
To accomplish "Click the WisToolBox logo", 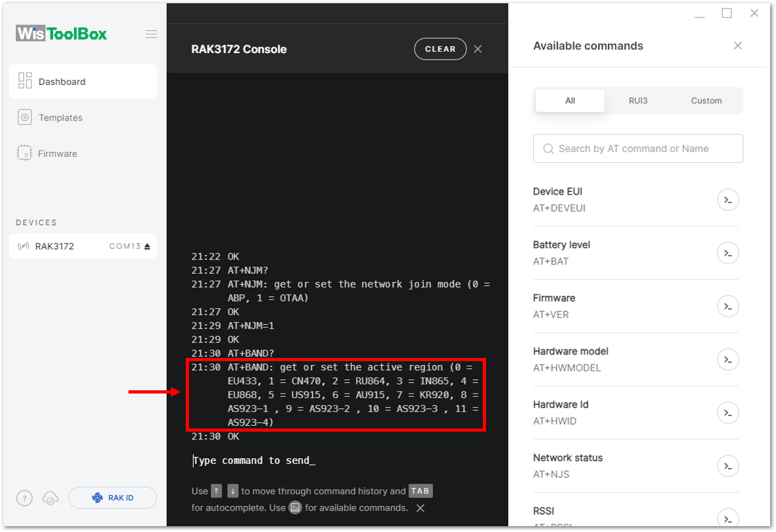I will coord(61,34).
